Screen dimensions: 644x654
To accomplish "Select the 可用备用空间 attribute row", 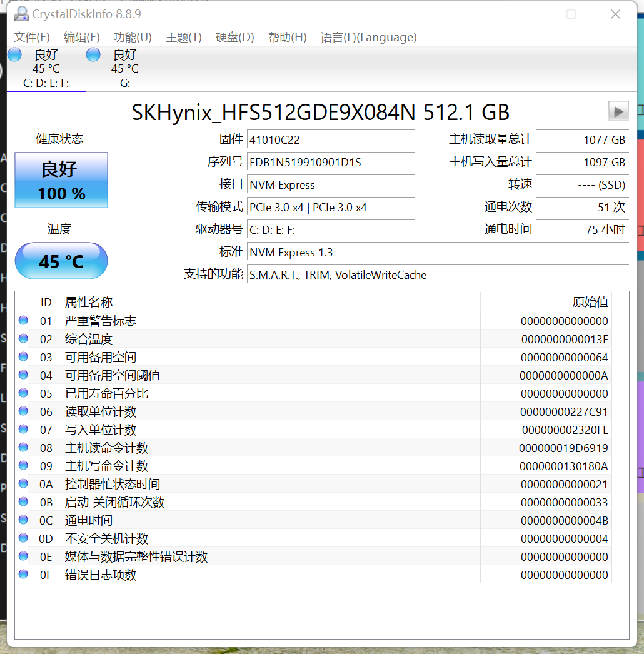I will point(313,357).
